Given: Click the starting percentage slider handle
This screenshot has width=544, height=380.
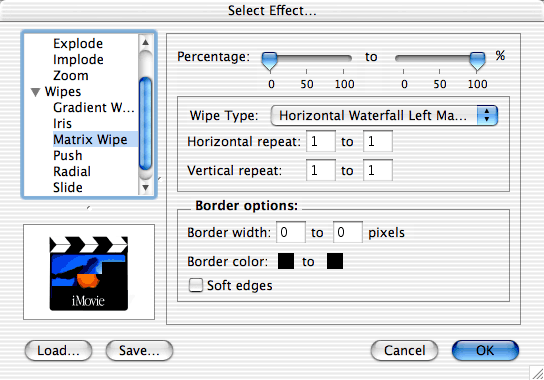Looking at the screenshot, I should point(270,61).
